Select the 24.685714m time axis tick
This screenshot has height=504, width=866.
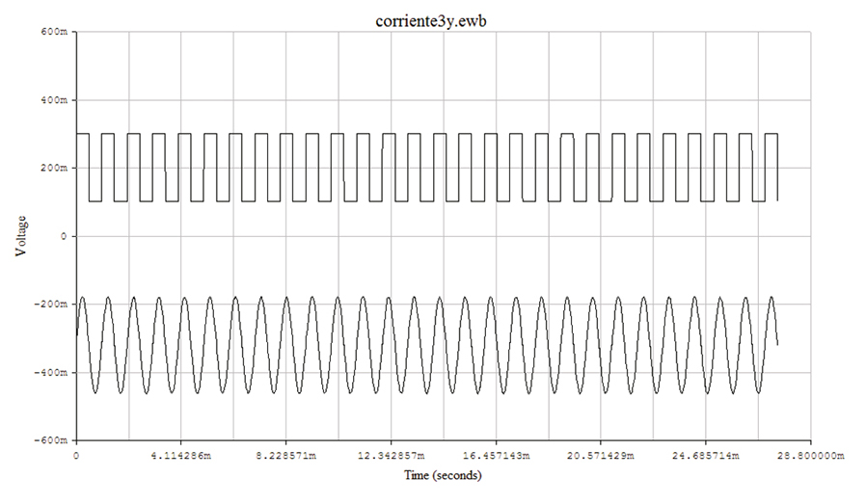coord(705,453)
